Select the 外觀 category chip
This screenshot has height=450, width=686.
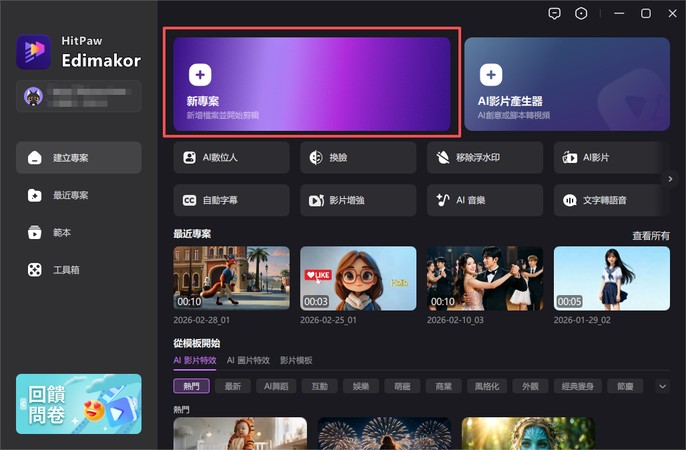530,386
